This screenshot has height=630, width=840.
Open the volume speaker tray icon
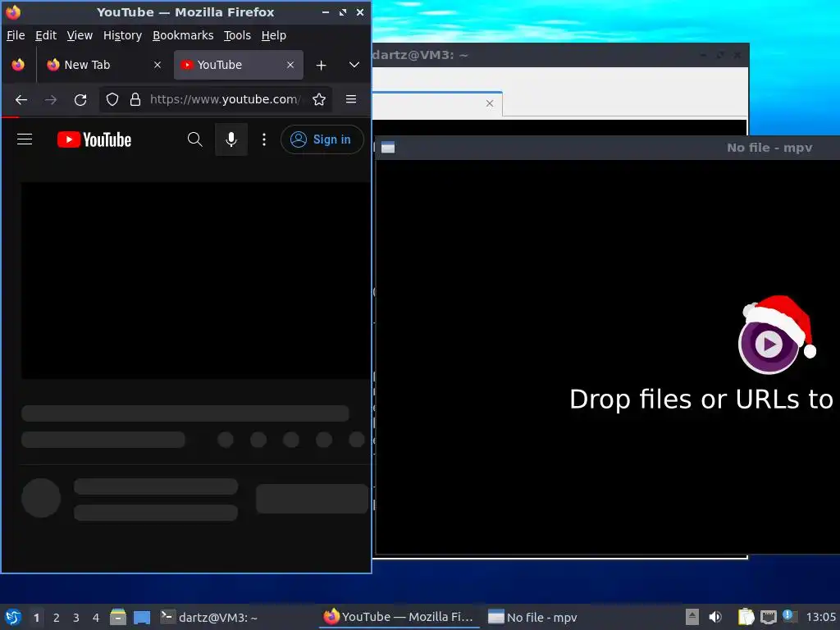715,617
